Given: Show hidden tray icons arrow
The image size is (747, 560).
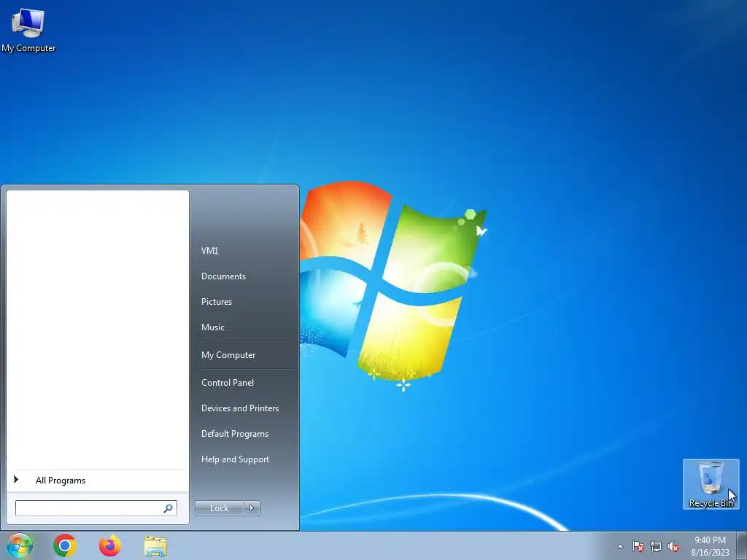Looking at the screenshot, I should coord(620,546).
